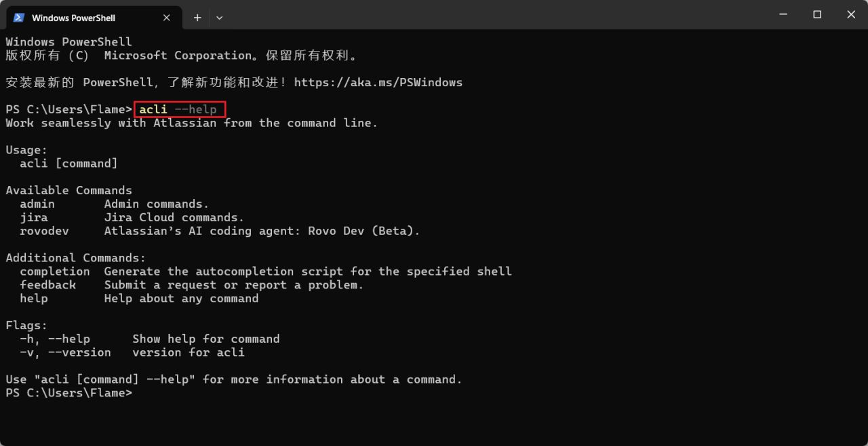Select the Windows PowerShell tab
This screenshot has width=868, height=446.
click(73, 18)
